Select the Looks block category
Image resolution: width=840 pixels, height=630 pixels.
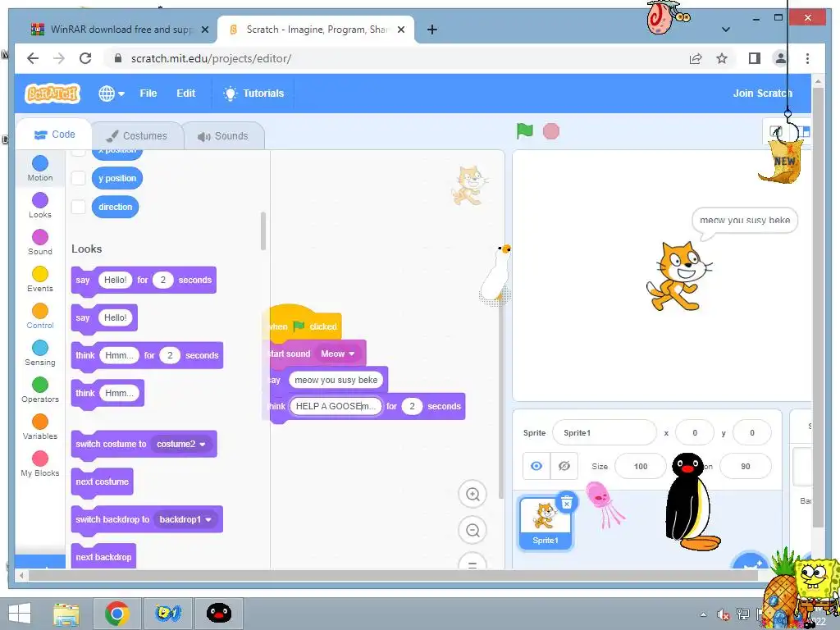pyautogui.click(x=40, y=205)
